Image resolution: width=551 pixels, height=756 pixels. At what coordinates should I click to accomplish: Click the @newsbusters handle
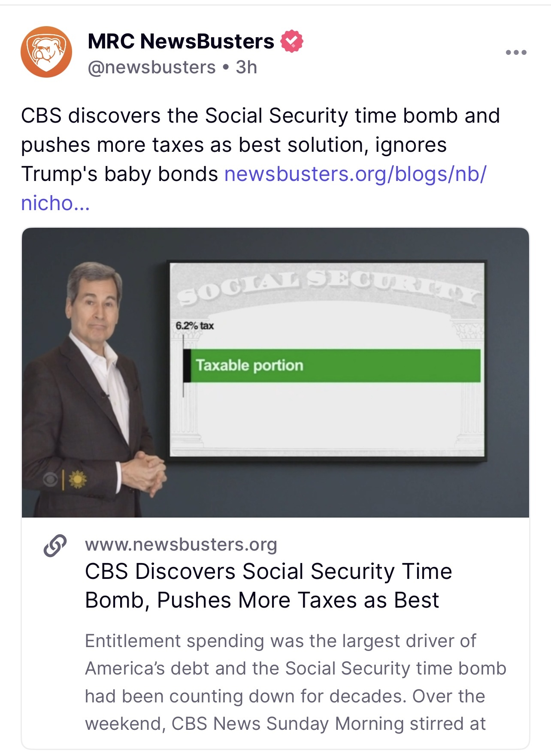click(151, 67)
